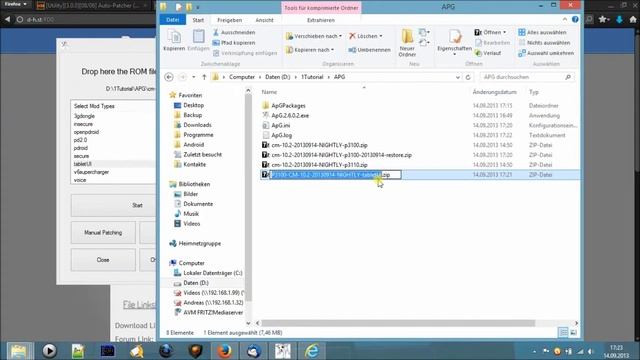Click the horizontal scrollbar of file list
This screenshot has height=360, width=640.
(x=398, y=323)
